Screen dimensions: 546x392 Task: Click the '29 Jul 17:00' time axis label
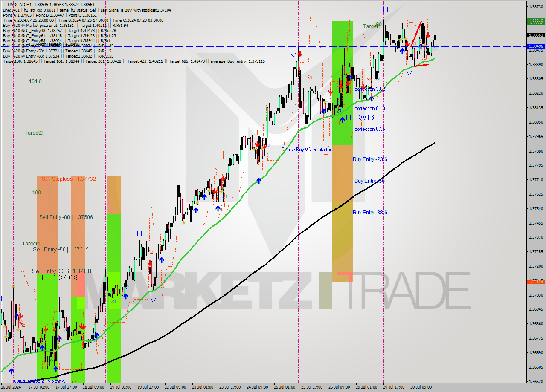[x=394, y=387]
